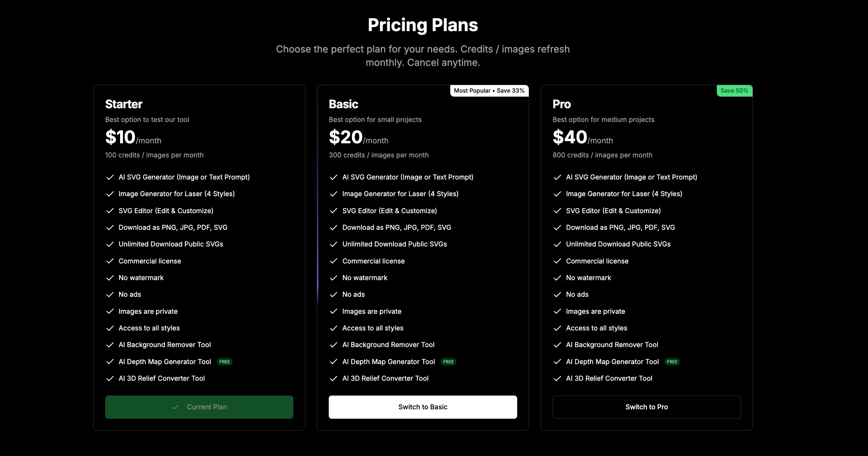Click the checkmark beside AI SVG Generator in Starter
The image size is (868, 456).
[x=110, y=177]
